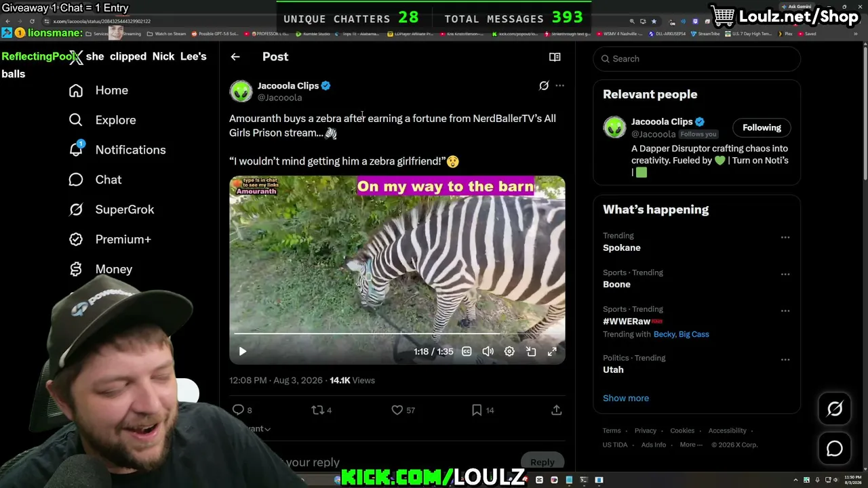The height and width of the screenshot is (488, 868).
Task: Open the Accessibility footer link
Action: (x=728, y=430)
